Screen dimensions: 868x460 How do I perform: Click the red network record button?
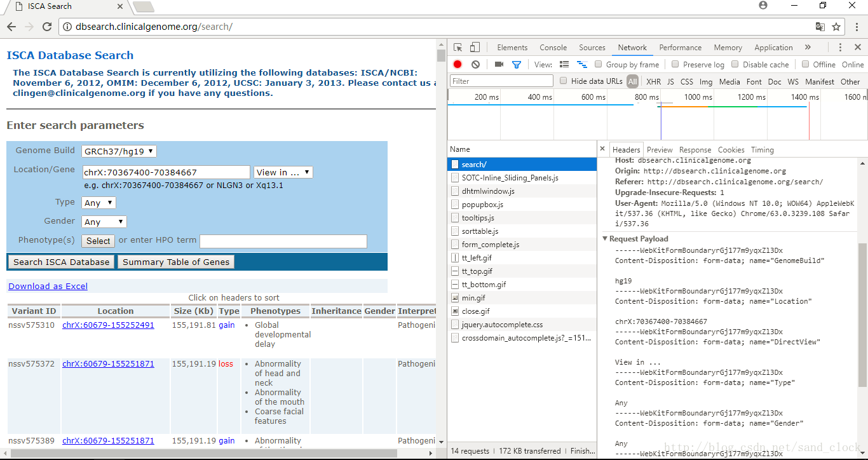tap(458, 64)
